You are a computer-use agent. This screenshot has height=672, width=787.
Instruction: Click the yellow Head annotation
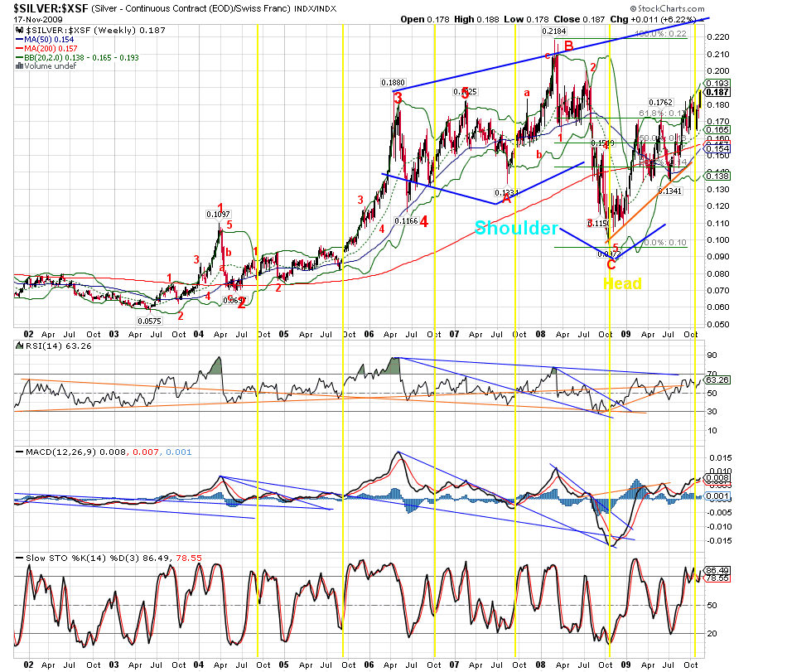pos(622,283)
